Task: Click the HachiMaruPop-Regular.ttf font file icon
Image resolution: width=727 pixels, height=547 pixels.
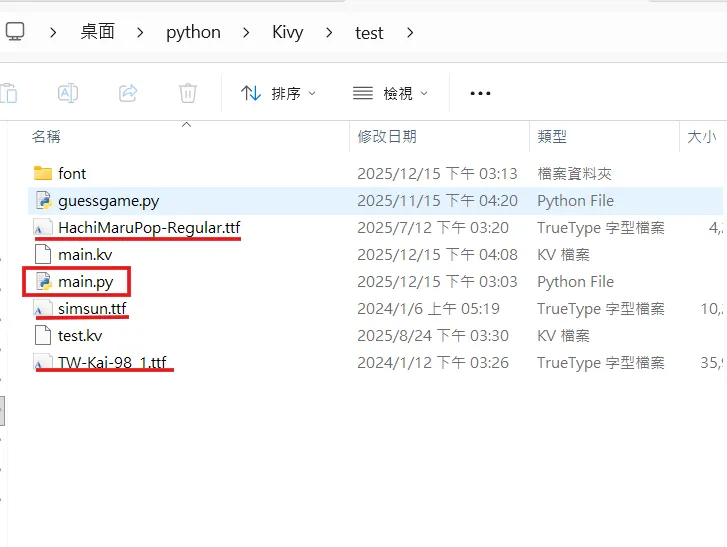Action: (x=42, y=228)
